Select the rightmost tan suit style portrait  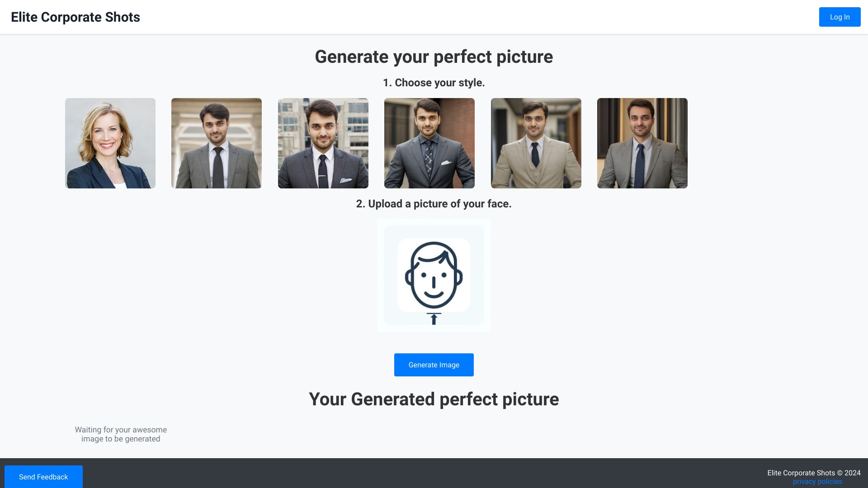(642, 143)
